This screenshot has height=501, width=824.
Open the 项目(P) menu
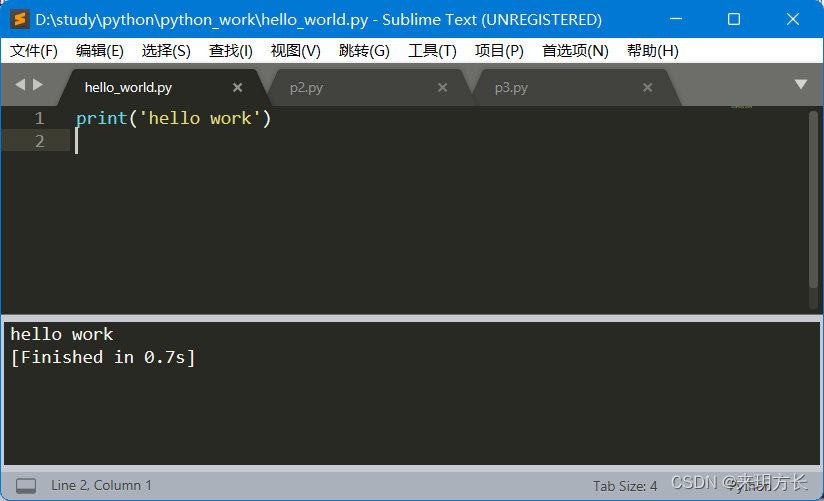499,51
